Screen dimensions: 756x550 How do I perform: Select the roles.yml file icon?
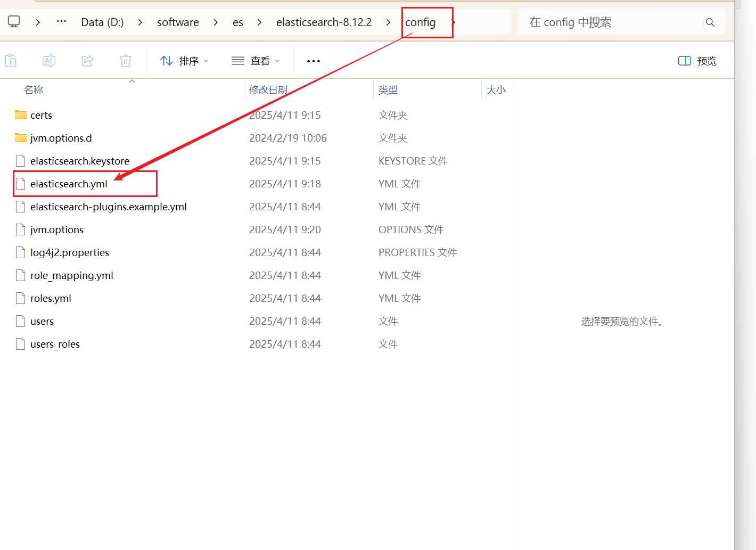tap(21, 298)
